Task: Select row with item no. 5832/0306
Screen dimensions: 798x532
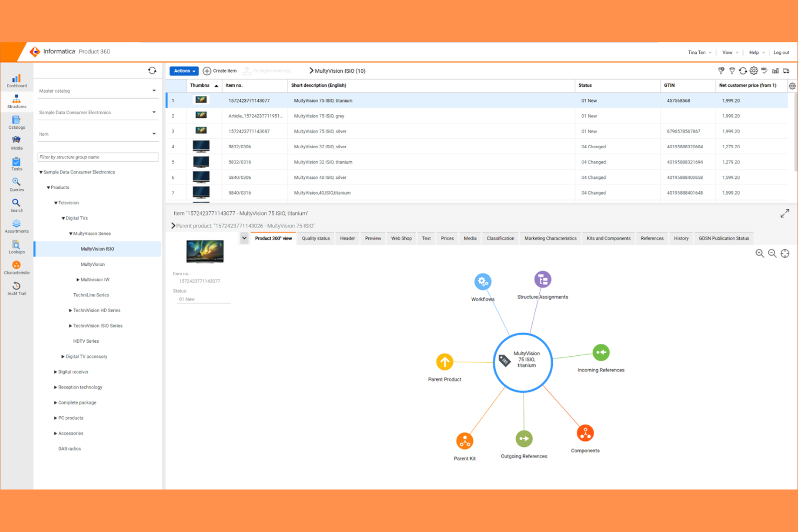Action: (477, 147)
